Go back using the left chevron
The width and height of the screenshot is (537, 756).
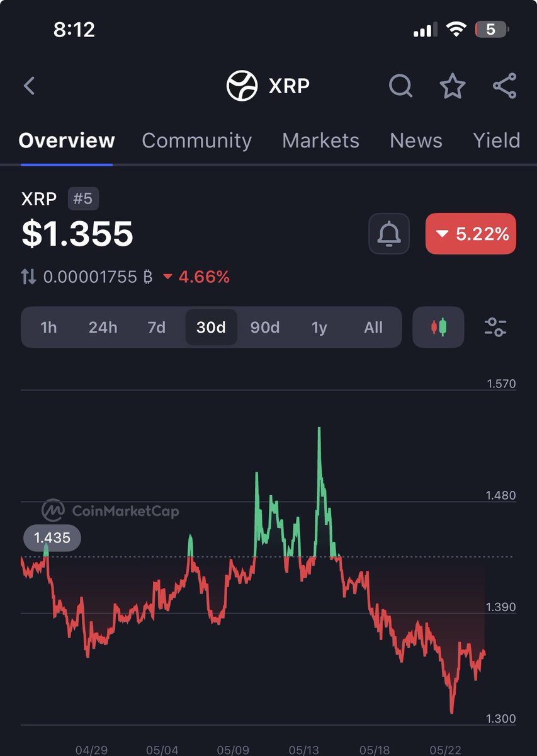(29, 86)
